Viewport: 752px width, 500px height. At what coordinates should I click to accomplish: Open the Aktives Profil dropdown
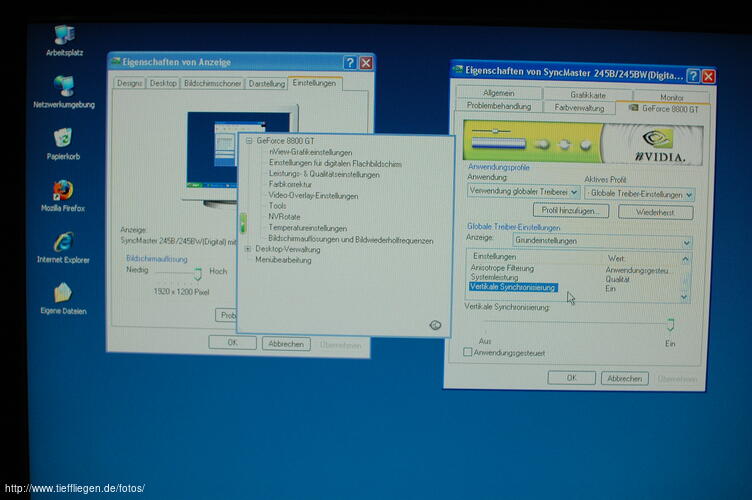[x=639, y=194]
